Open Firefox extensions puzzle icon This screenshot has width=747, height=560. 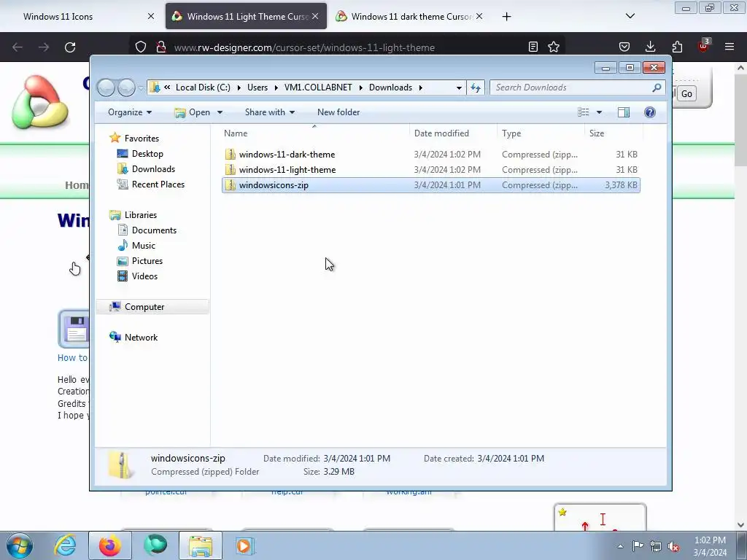click(x=677, y=47)
